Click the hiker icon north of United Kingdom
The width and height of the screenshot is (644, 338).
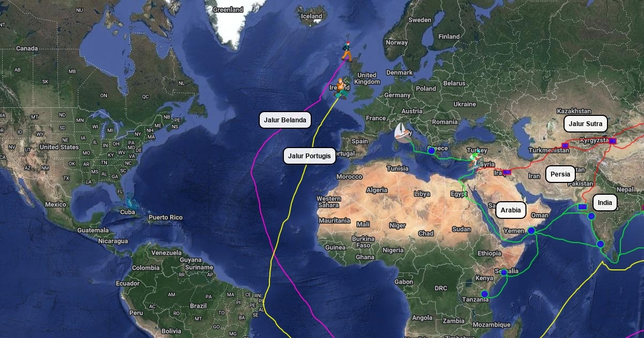347,52
